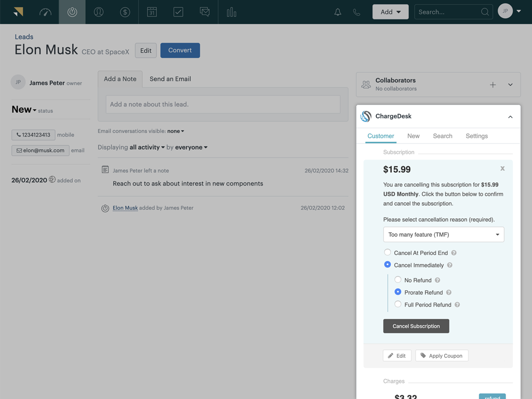This screenshot has height=399, width=532.
Task: Open the dashboard gauge icon
Action: 46,12
